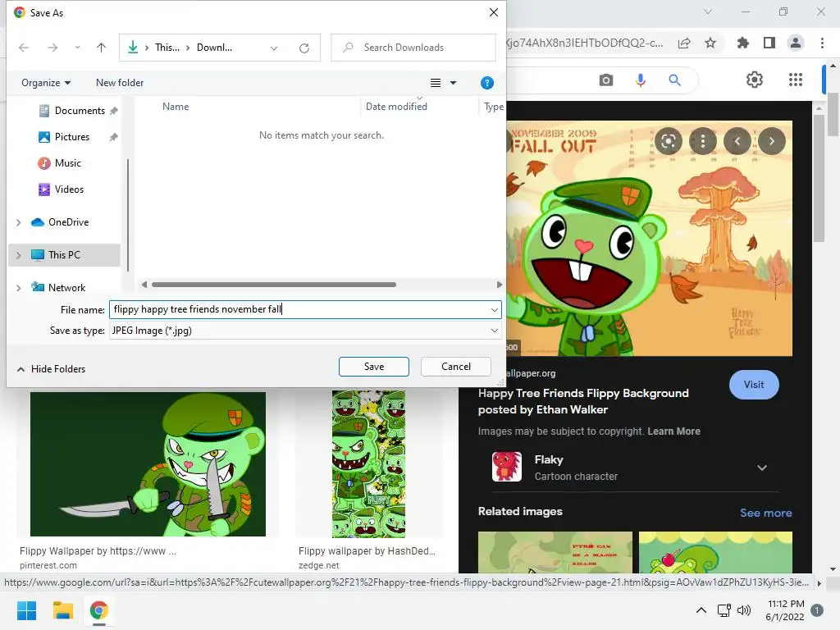Go to previous image in preview
840x630 pixels.
click(737, 141)
